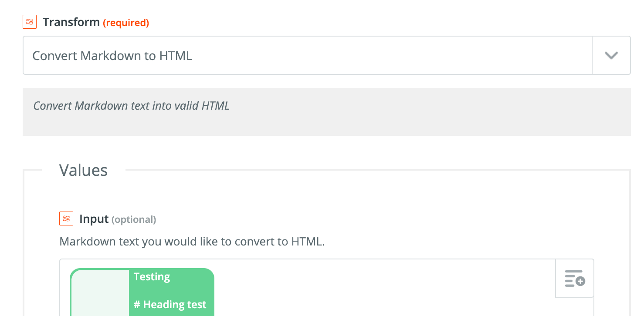Click the blank app icon inside green pill
The height and width of the screenshot is (316, 644).
(100, 293)
